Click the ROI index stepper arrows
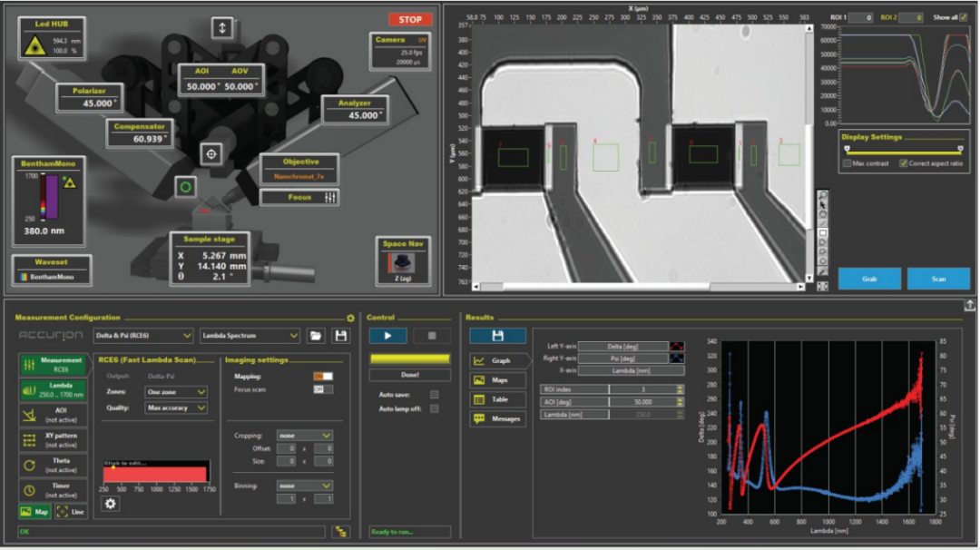This screenshot has width=980, height=550. (x=680, y=389)
